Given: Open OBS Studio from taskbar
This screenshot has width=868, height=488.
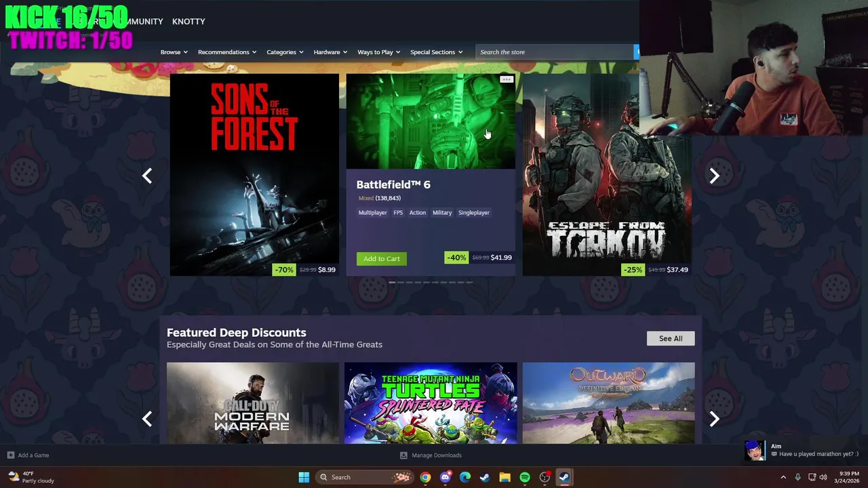Looking at the screenshot, I should (x=545, y=477).
